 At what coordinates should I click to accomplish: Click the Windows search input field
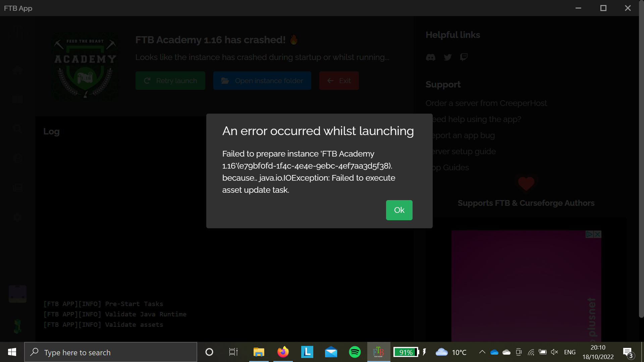[111, 352]
